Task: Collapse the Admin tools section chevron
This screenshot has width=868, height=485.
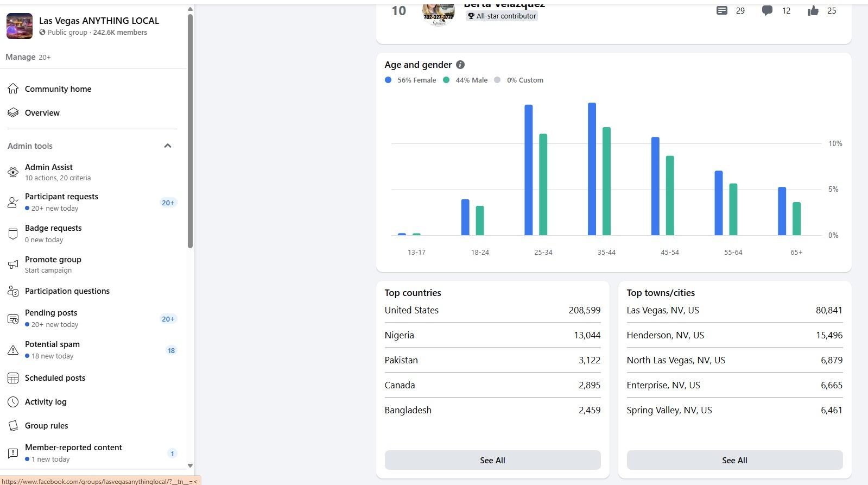Action: tap(168, 146)
